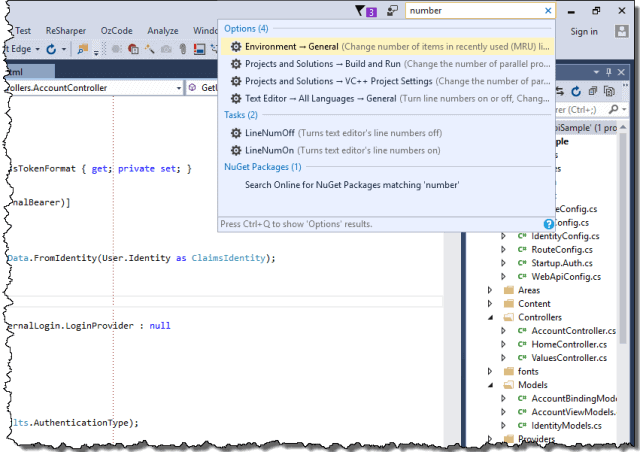The image size is (640, 452).
Task: Expand the Areas folder
Action: pos(490,290)
